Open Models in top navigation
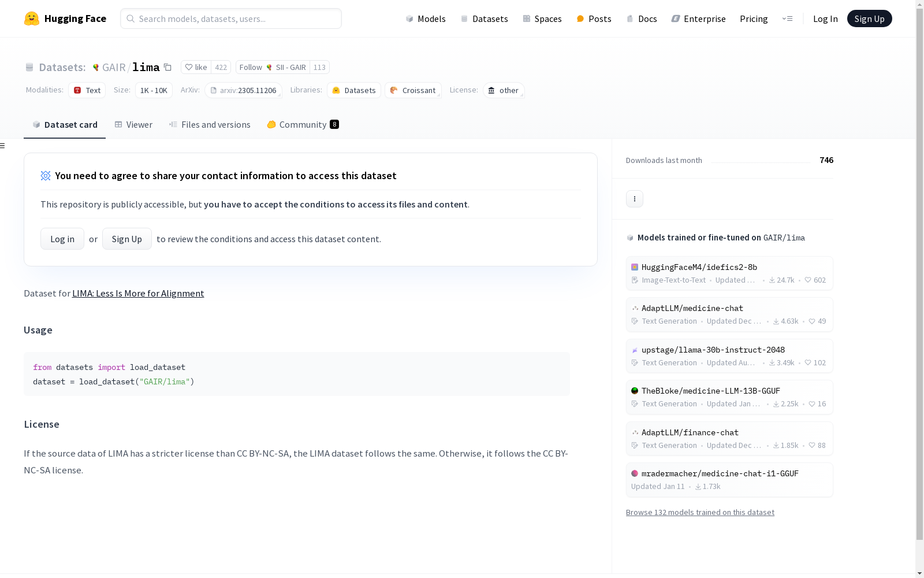This screenshot has width=924, height=578. click(426, 18)
